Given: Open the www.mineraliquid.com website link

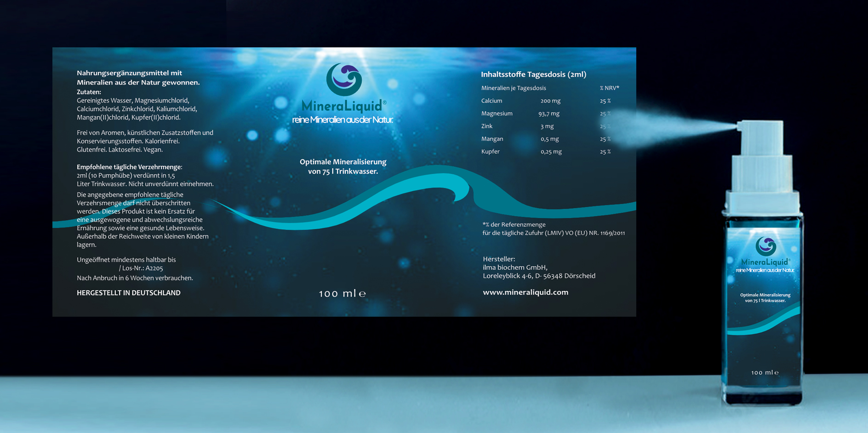Looking at the screenshot, I should click(525, 292).
